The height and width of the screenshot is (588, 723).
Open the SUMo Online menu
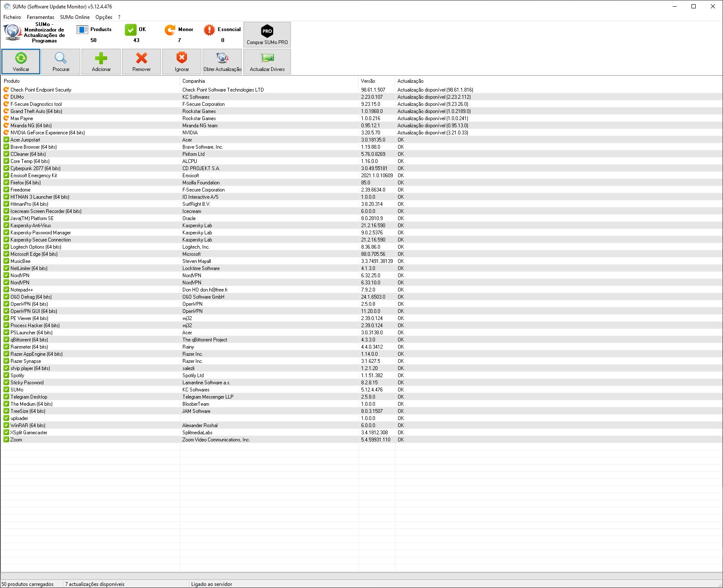tap(75, 17)
